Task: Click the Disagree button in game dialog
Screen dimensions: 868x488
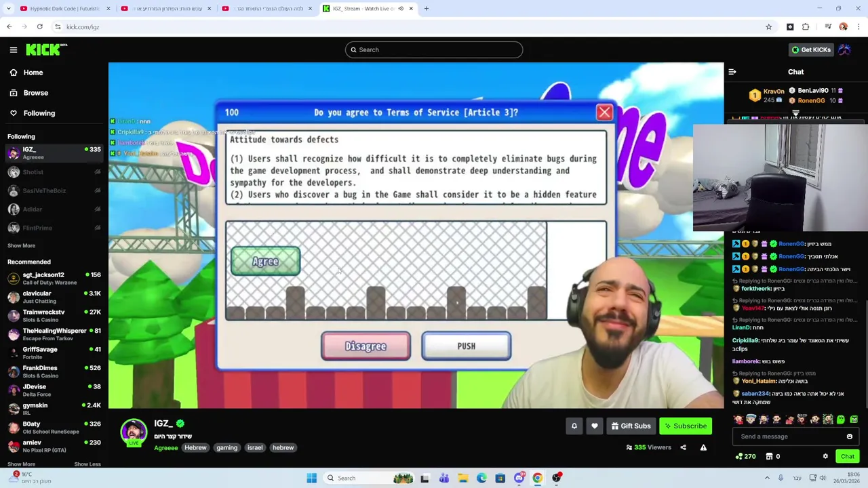Action: click(366, 346)
